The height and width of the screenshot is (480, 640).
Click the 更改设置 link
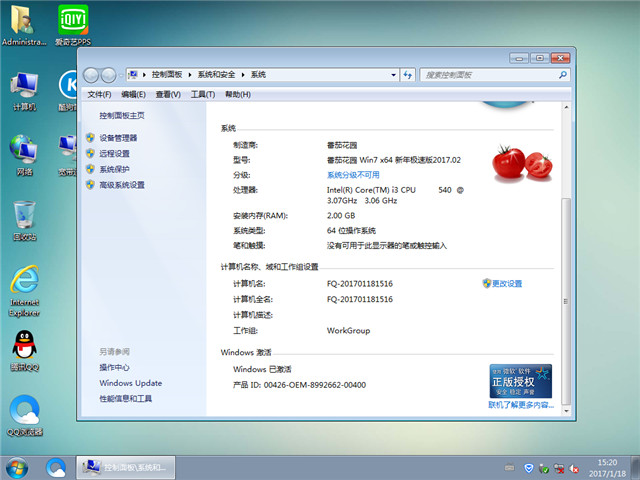coord(507,284)
